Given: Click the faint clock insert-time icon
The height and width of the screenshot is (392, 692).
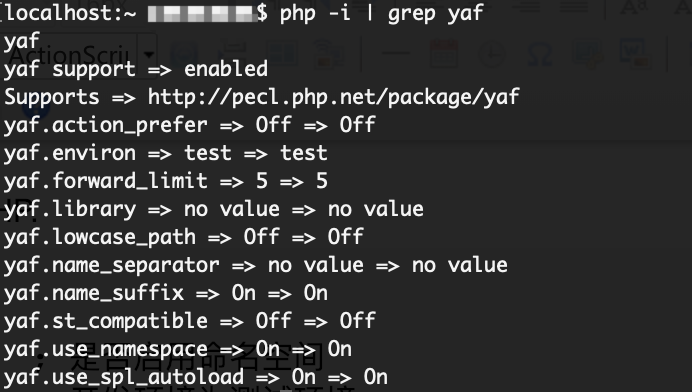Looking at the screenshot, I should [x=492, y=55].
